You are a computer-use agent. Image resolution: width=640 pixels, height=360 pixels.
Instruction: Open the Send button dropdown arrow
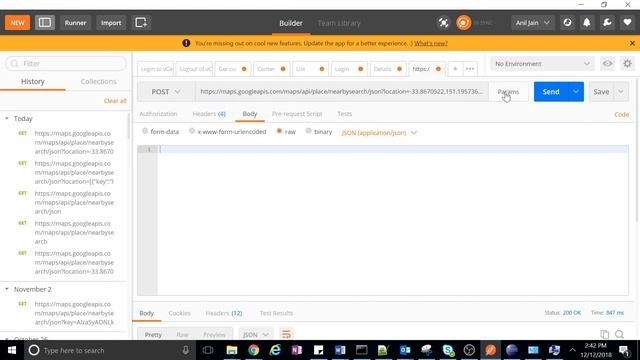pos(576,92)
